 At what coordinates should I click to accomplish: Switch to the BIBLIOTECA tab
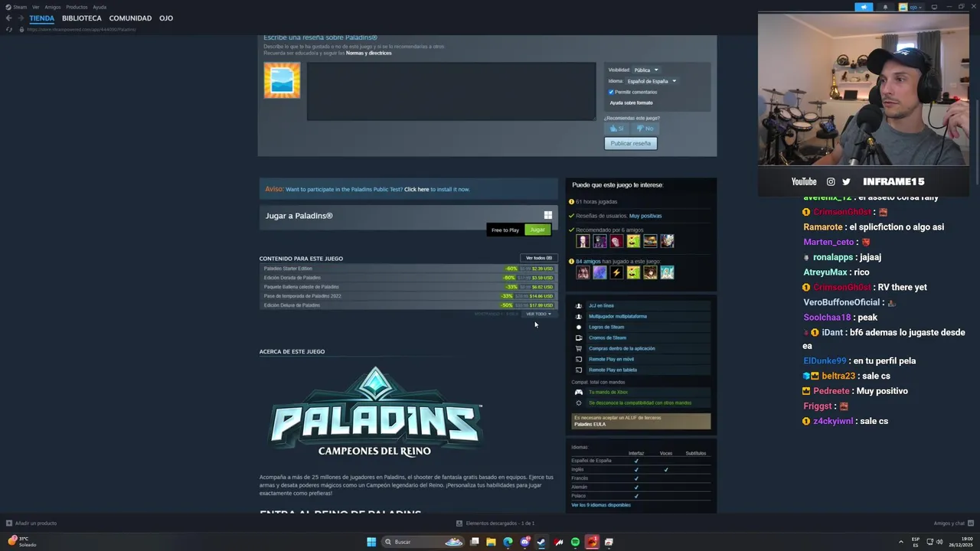tap(82, 18)
